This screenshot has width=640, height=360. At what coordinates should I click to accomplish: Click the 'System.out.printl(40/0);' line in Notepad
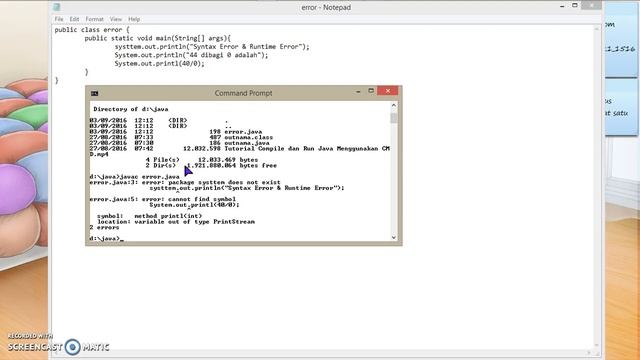coord(159,64)
